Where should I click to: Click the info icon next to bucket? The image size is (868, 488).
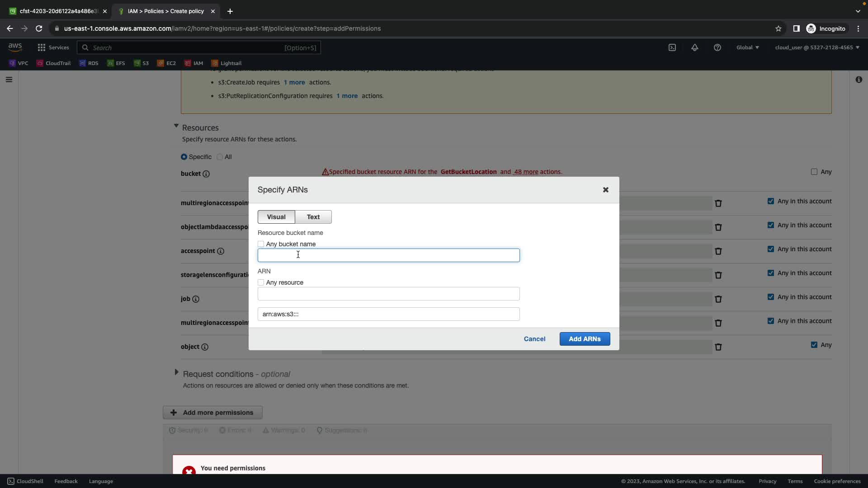[206, 174]
